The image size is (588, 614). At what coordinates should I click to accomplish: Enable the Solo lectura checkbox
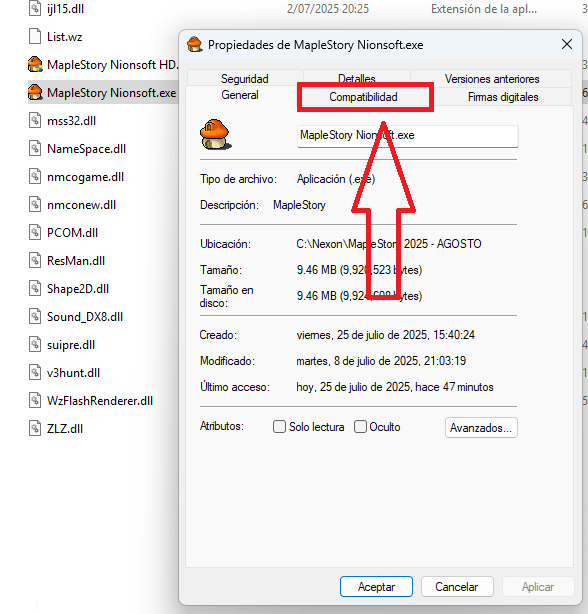279,426
